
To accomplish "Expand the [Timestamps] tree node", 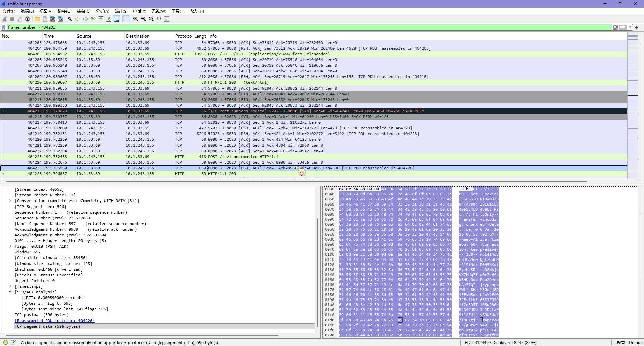I will [10, 286].
